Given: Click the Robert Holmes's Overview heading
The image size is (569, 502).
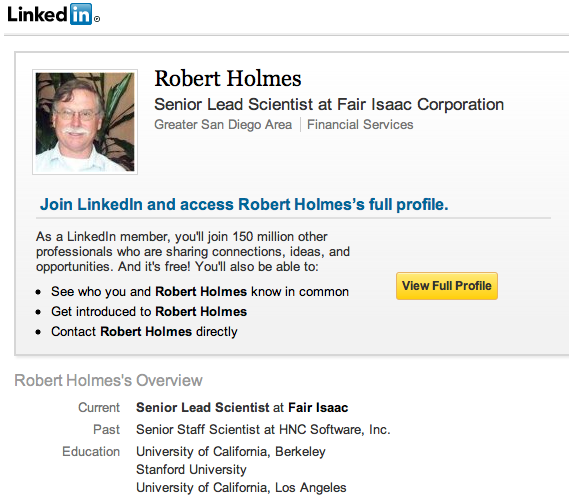Looking at the screenshot, I should [x=108, y=380].
